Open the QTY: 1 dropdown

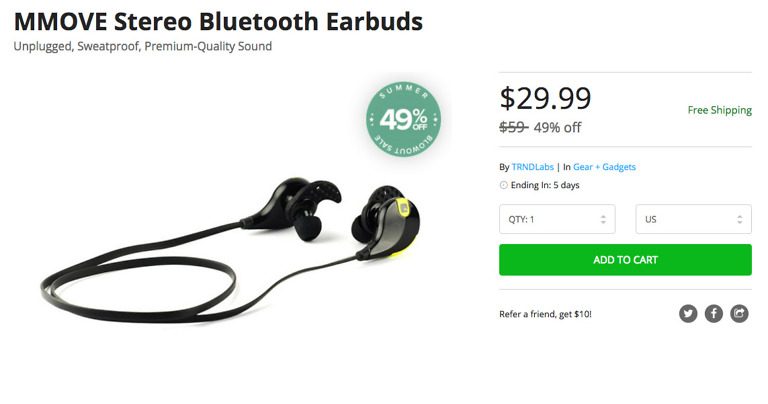point(557,219)
